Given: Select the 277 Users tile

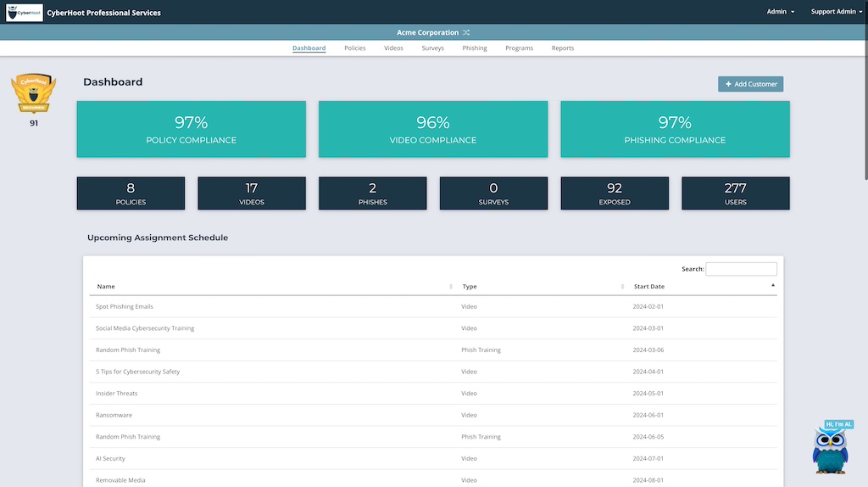Looking at the screenshot, I should (x=736, y=193).
